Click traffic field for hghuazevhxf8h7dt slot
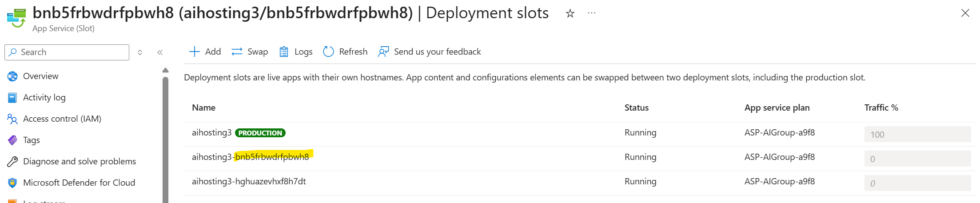This screenshot has width=980, height=203. pyautogui.click(x=917, y=183)
